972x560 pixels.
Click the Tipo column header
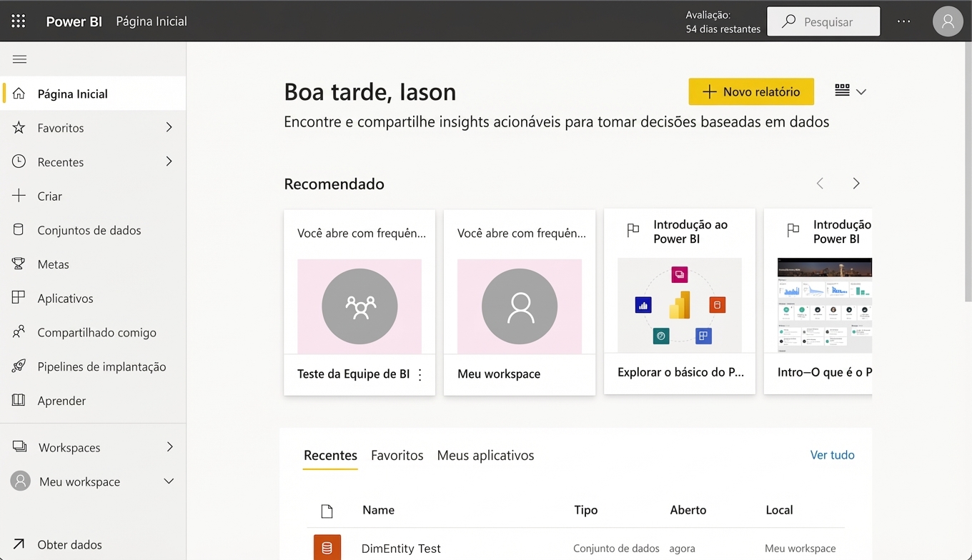tap(586, 510)
